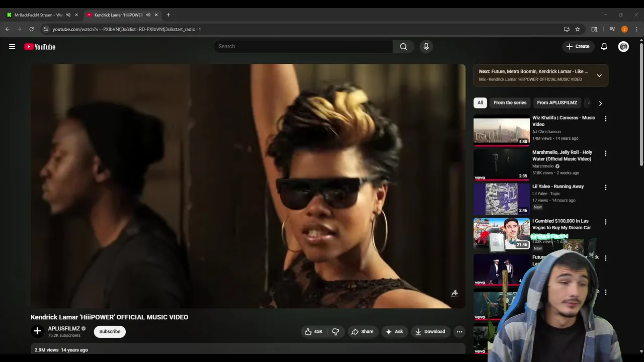View site information icon in address bar

point(46,29)
